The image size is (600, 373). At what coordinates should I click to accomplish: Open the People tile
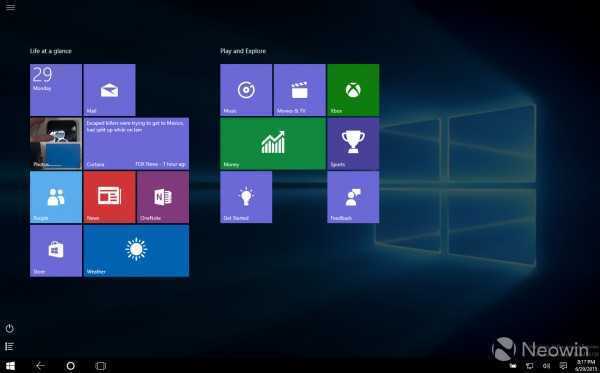pos(56,197)
